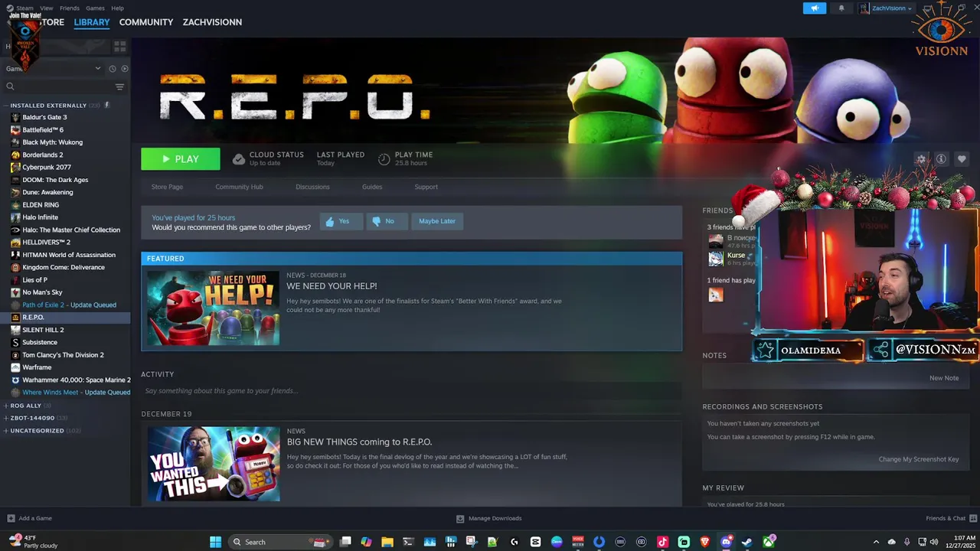Click the Cyberpunk 2077 game icon
This screenshot has width=980, height=551.
(15, 167)
